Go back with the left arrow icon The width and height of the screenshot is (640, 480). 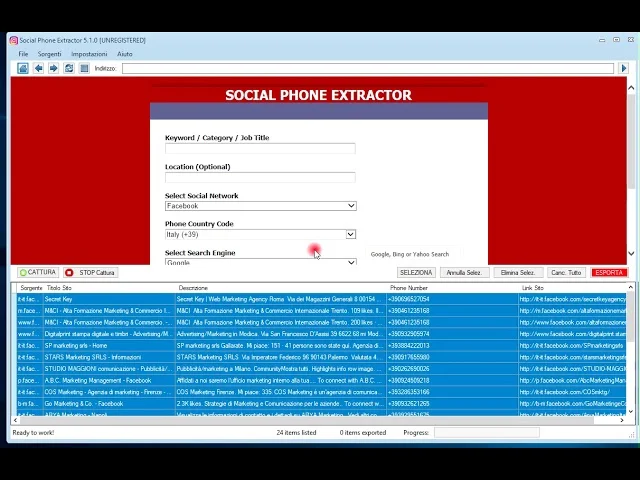[x=38, y=68]
